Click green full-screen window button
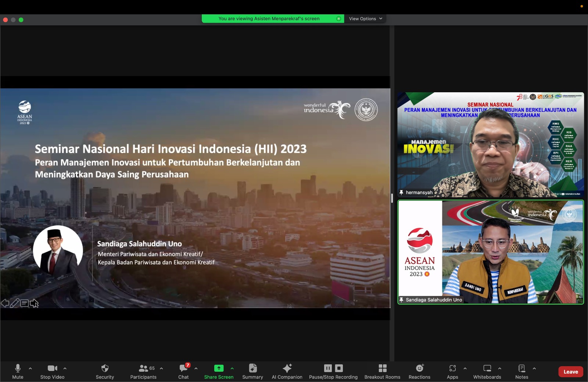 pos(21,20)
